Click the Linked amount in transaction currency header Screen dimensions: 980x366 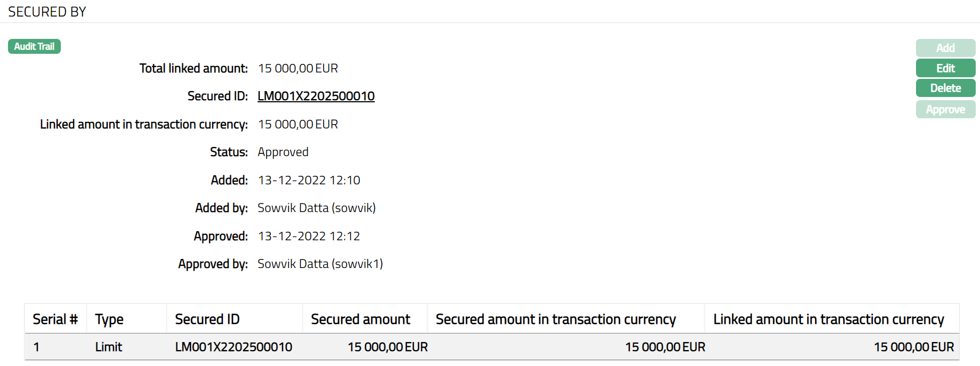coord(829,319)
